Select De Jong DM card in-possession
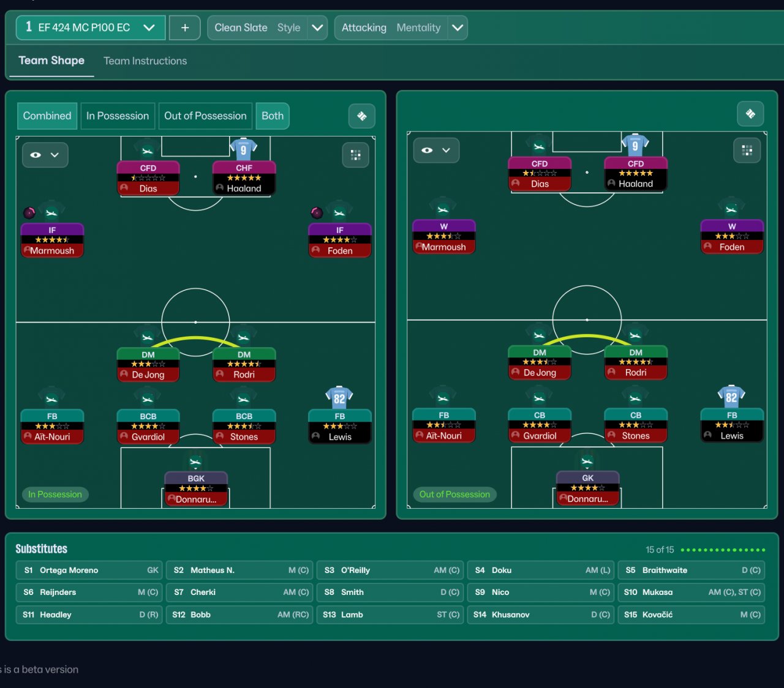Image resolution: width=784 pixels, height=688 pixels. tap(148, 365)
